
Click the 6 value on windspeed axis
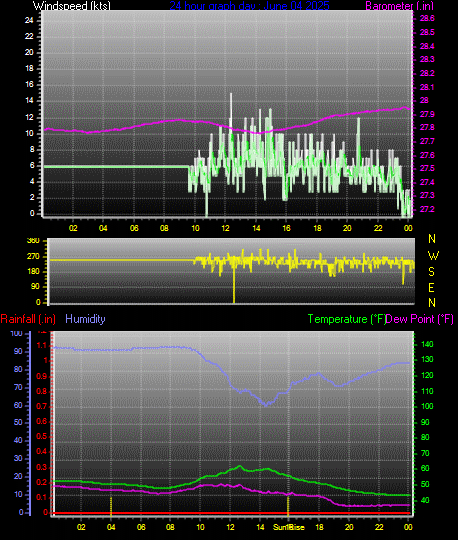coord(32,165)
